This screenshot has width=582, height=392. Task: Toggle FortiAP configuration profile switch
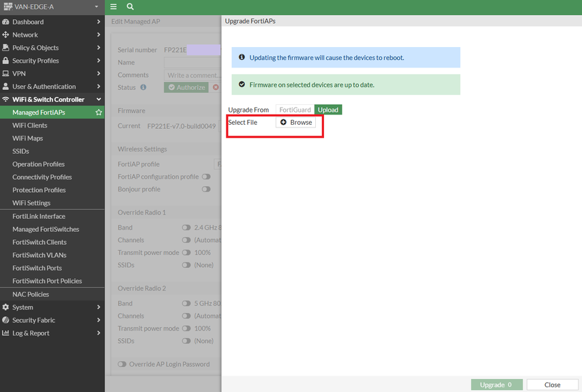pos(206,177)
